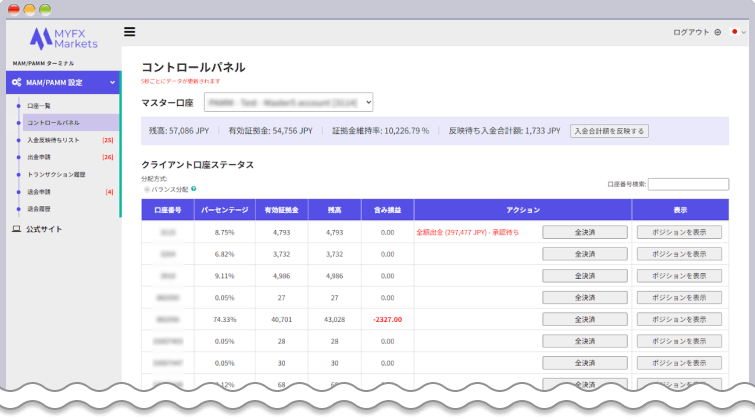Open the 公式サイト link
The height and width of the screenshot is (420, 755).
pyautogui.click(x=44, y=229)
